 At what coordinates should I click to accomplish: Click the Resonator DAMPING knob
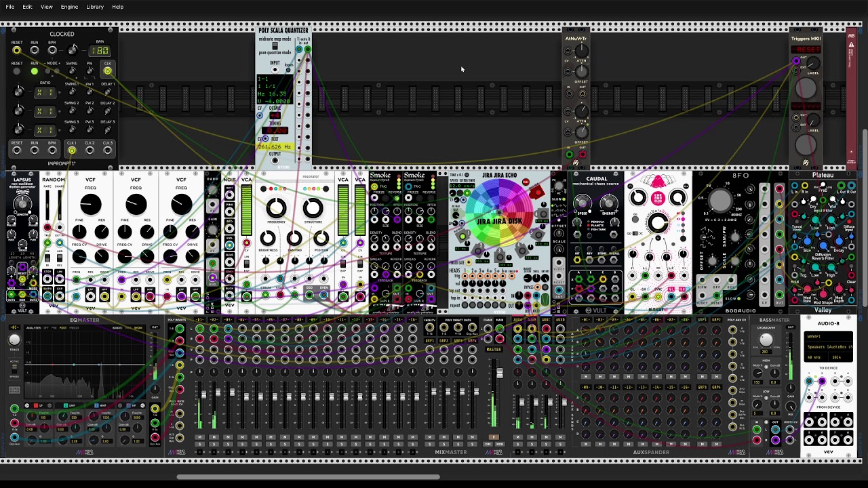point(294,238)
